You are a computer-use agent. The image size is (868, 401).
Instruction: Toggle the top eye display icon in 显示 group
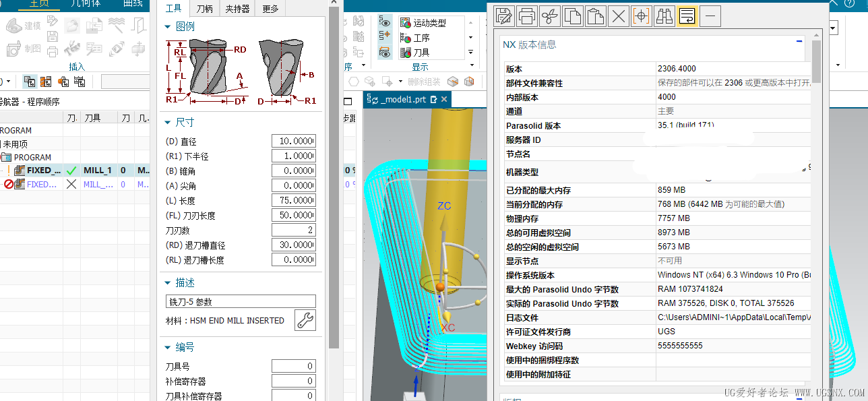pos(385,22)
